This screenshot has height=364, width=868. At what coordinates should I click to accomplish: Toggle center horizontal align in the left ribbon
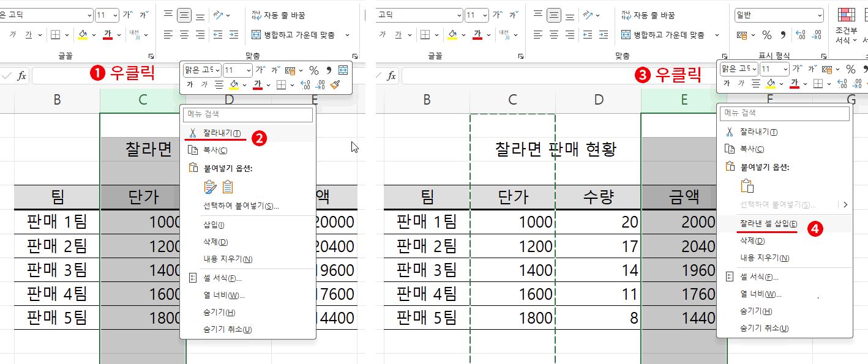pyautogui.click(x=184, y=35)
